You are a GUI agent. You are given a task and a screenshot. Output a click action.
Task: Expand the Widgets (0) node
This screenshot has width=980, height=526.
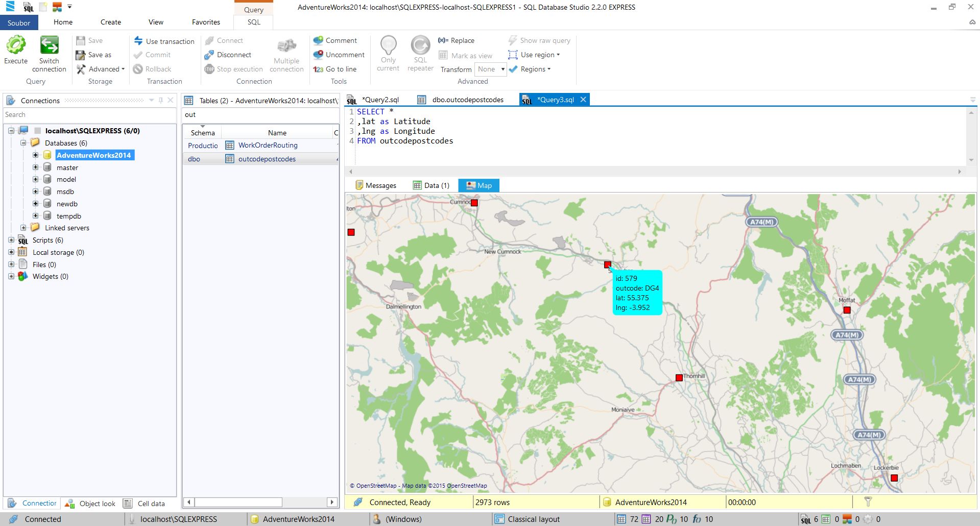pyautogui.click(x=11, y=276)
